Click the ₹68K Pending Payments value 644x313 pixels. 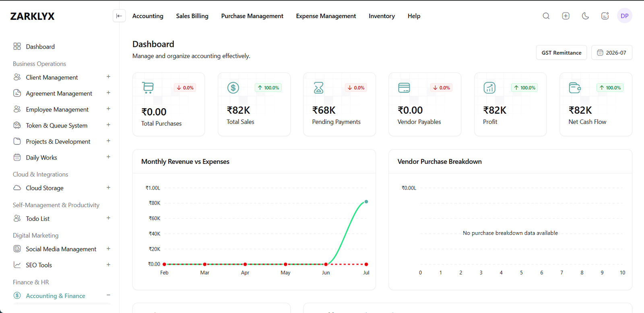coord(324,110)
